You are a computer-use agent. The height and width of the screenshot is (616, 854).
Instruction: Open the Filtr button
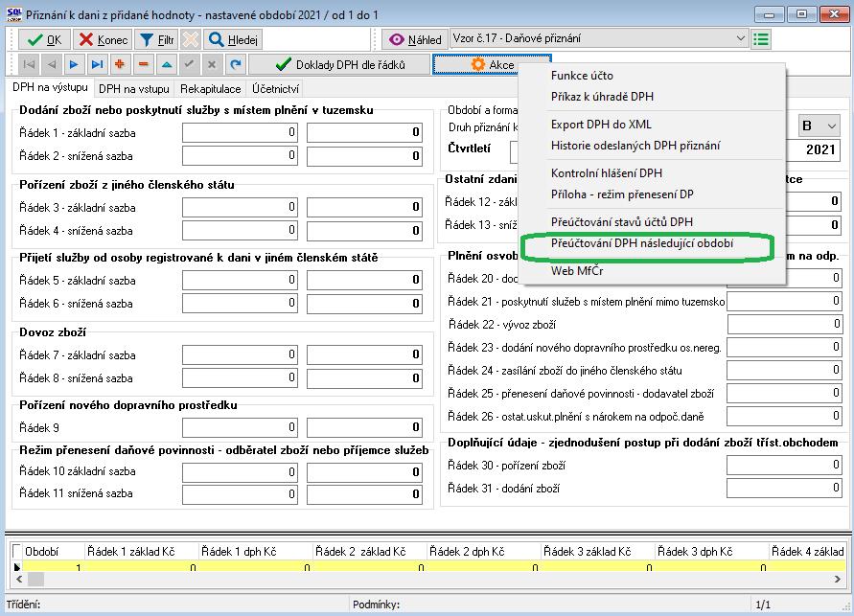[157, 39]
